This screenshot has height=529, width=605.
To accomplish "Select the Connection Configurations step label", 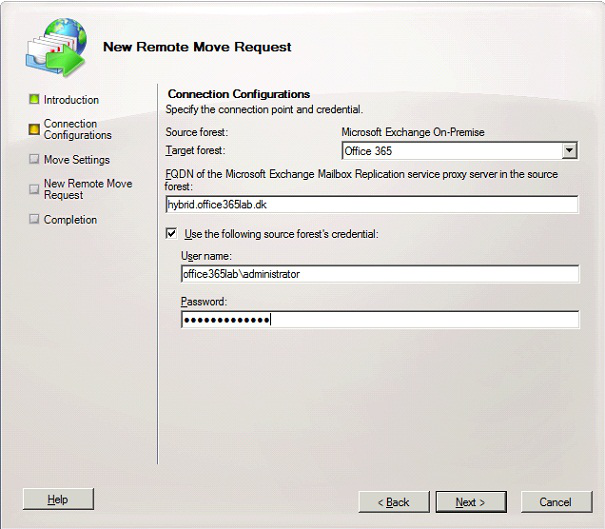I will [78, 129].
